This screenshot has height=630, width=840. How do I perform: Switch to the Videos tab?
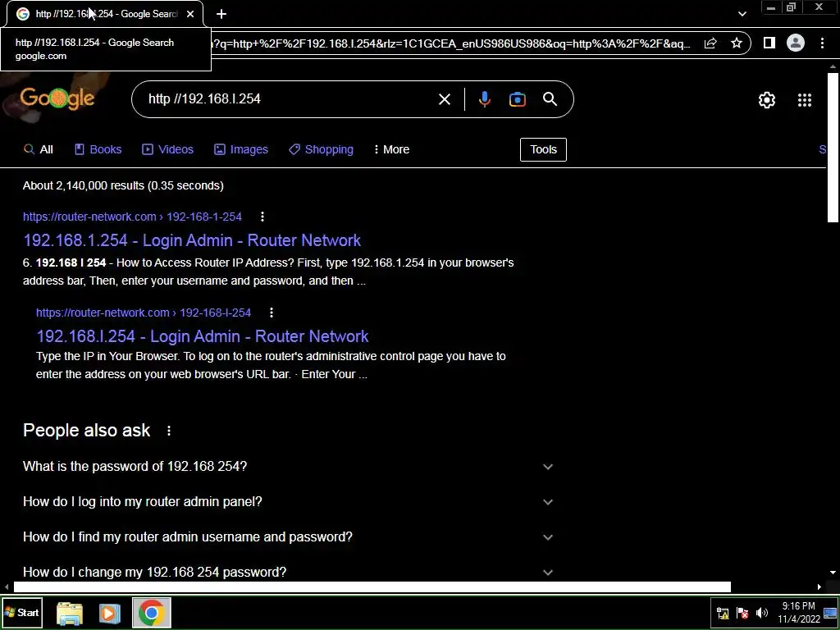pyautogui.click(x=167, y=149)
